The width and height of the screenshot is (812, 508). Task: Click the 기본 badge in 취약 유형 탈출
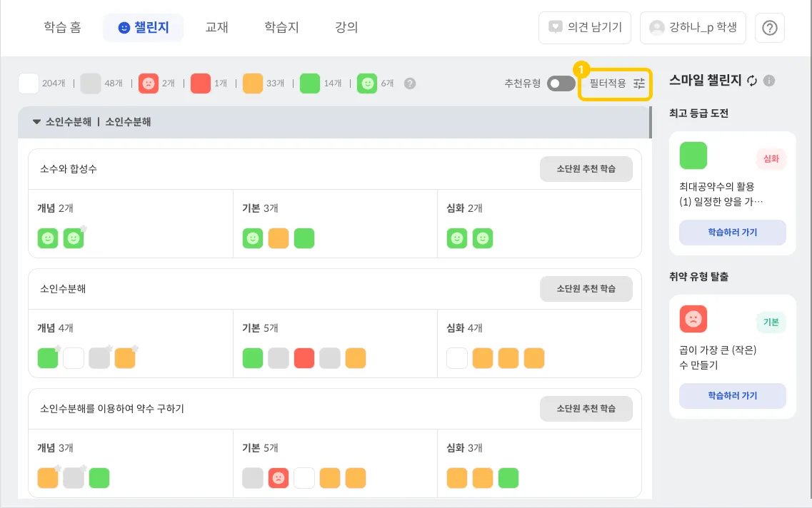point(771,322)
